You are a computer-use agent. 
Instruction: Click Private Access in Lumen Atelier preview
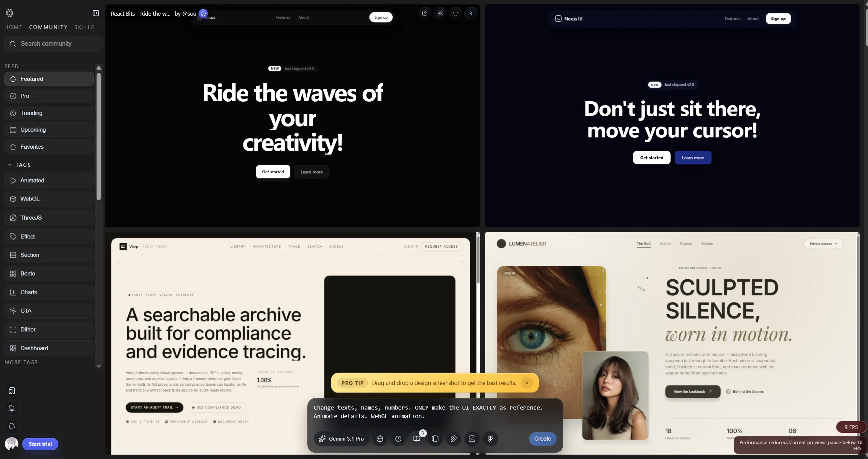(x=824, y=243)
